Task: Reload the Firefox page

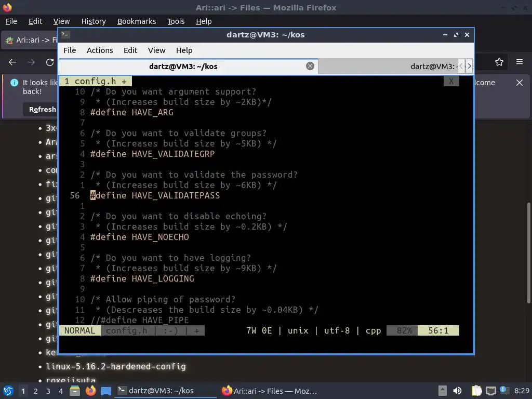Action: [x=50, y=62]
